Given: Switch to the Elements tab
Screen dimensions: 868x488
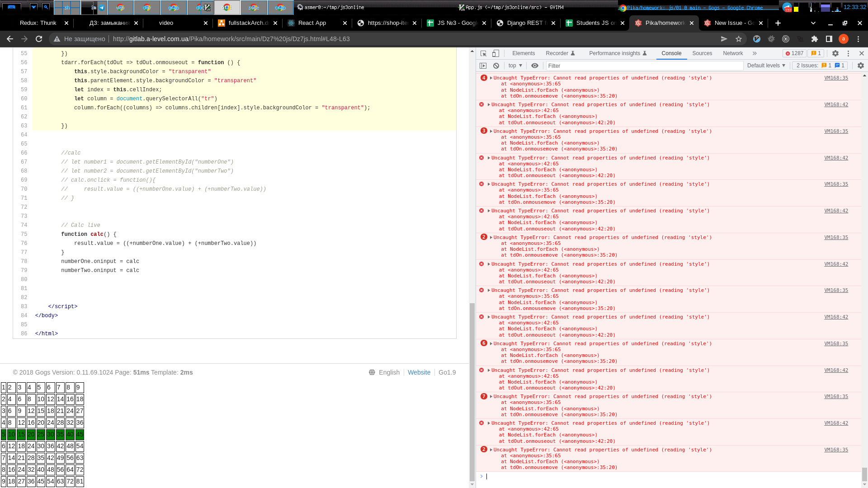Looking at the screenshot, I should click(x=524, y=53).
